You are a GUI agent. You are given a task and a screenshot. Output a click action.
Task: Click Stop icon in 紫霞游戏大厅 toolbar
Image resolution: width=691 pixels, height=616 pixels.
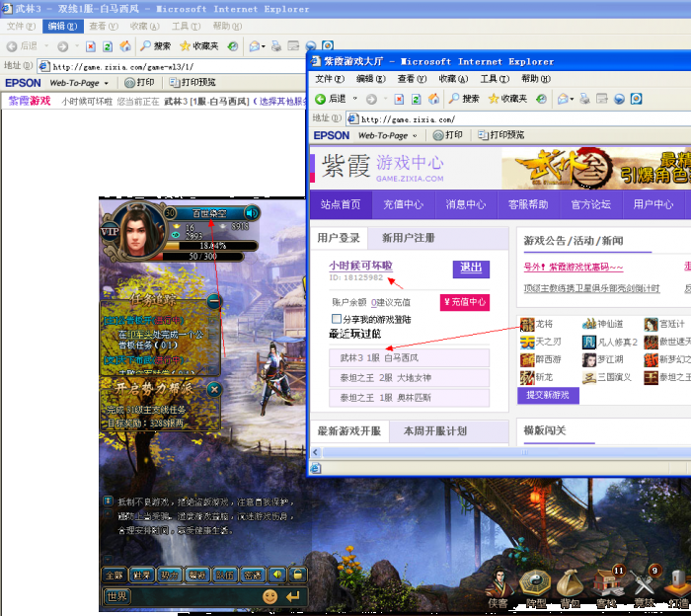coord(399,99)
